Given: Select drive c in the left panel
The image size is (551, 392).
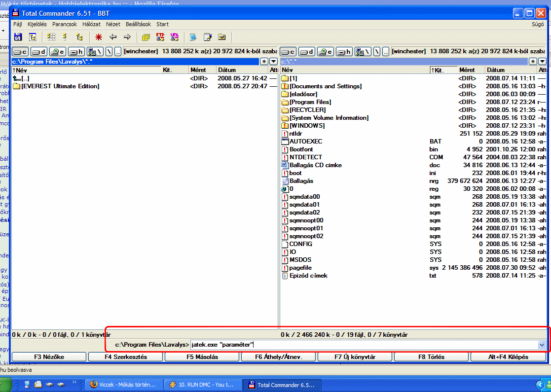Looking at the screenshot, I should click(x=20, y=52).
